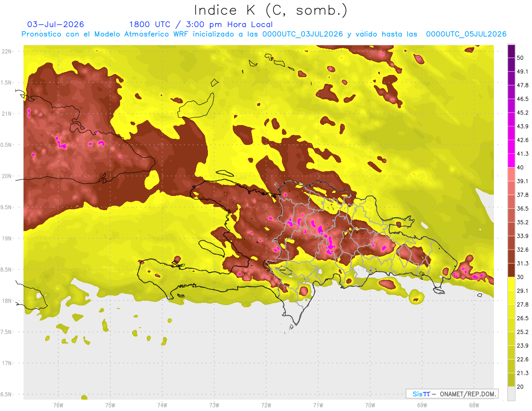Click the colorbar value "41.3"
532x411 pixels.
pos(523,154)
